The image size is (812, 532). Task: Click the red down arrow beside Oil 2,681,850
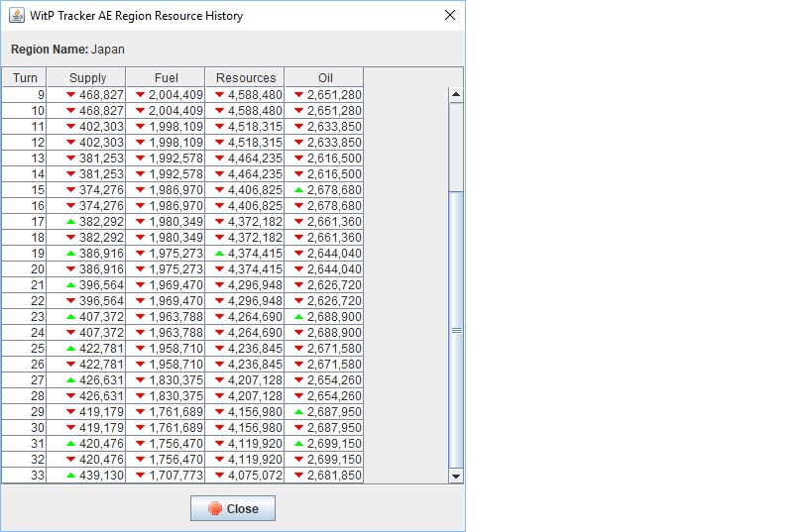(x=298, y=476)
